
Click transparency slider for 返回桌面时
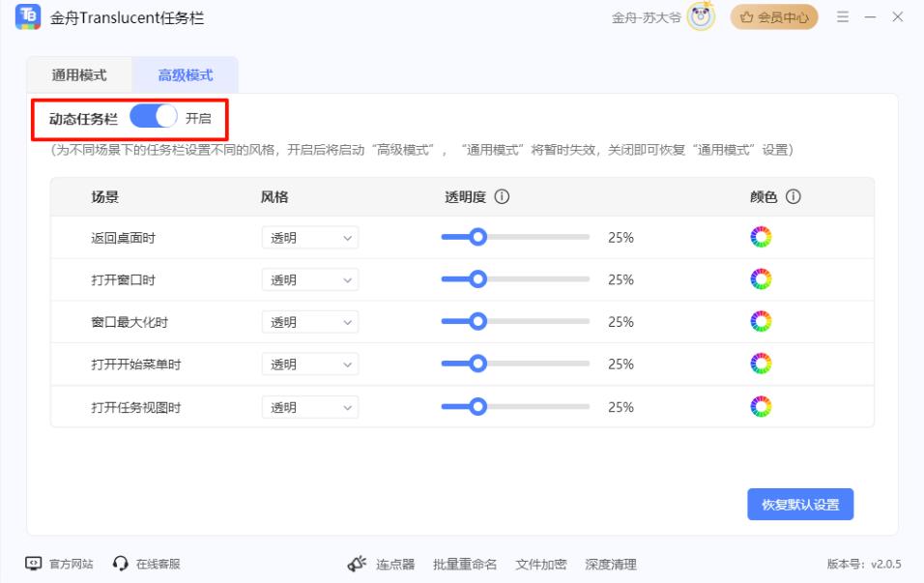pyautogui.click(x=515, y=237)
